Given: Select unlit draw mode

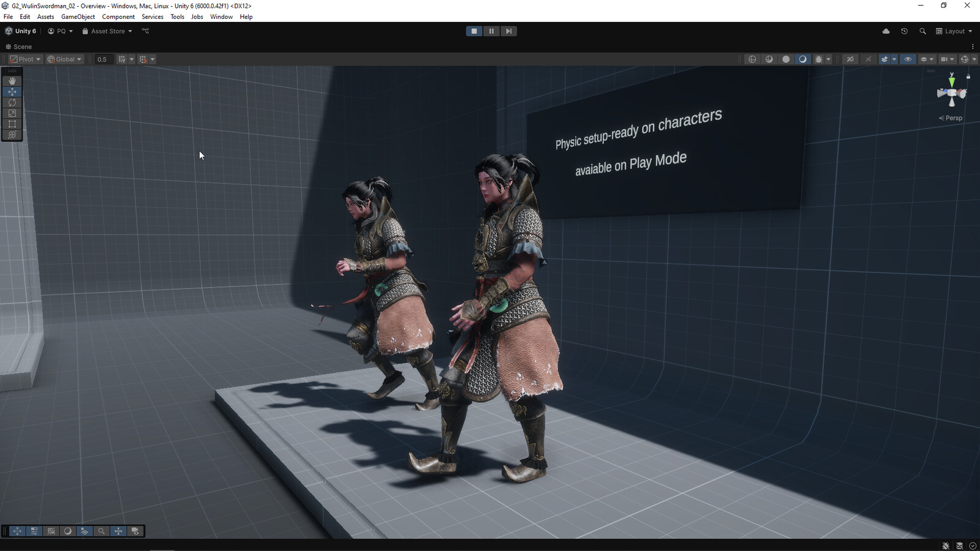Looking at the screenshot, I should (x=786, y=59).
